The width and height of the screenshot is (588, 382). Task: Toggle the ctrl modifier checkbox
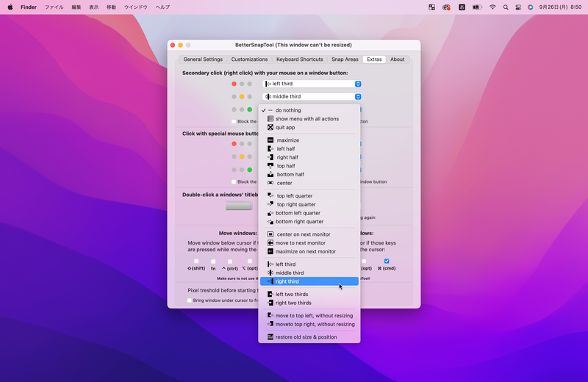[x=230, y=262]
